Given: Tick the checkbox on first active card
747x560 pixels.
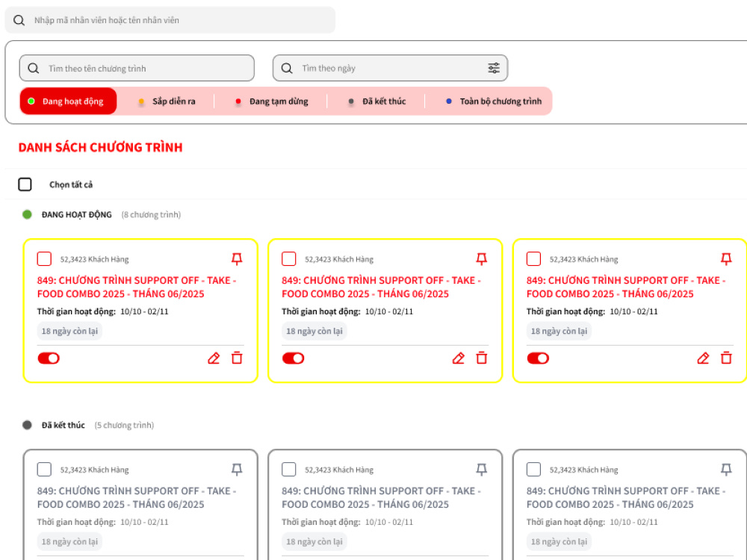Looking at the screenshot, I should [x=44, y=258].
